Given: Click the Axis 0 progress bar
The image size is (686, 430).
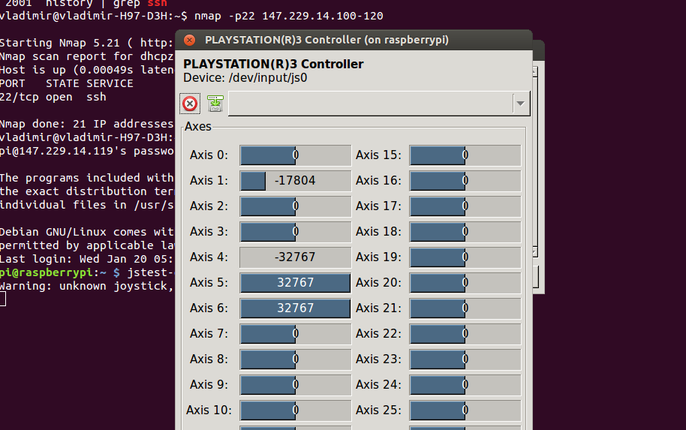Looking at the screenshot, I should (295, 155).
